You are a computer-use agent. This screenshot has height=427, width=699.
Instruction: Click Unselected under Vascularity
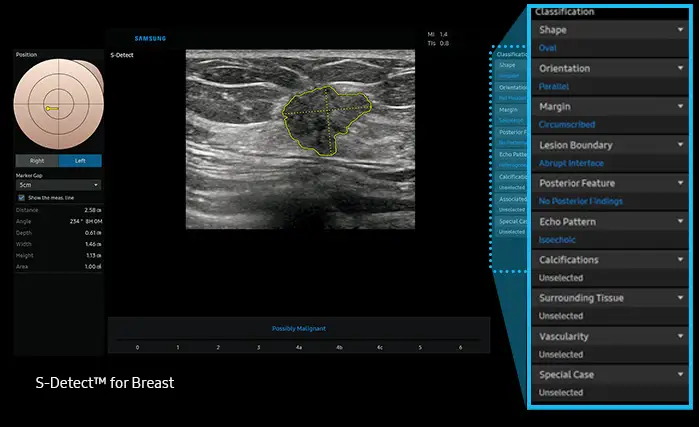click(561, 355)
